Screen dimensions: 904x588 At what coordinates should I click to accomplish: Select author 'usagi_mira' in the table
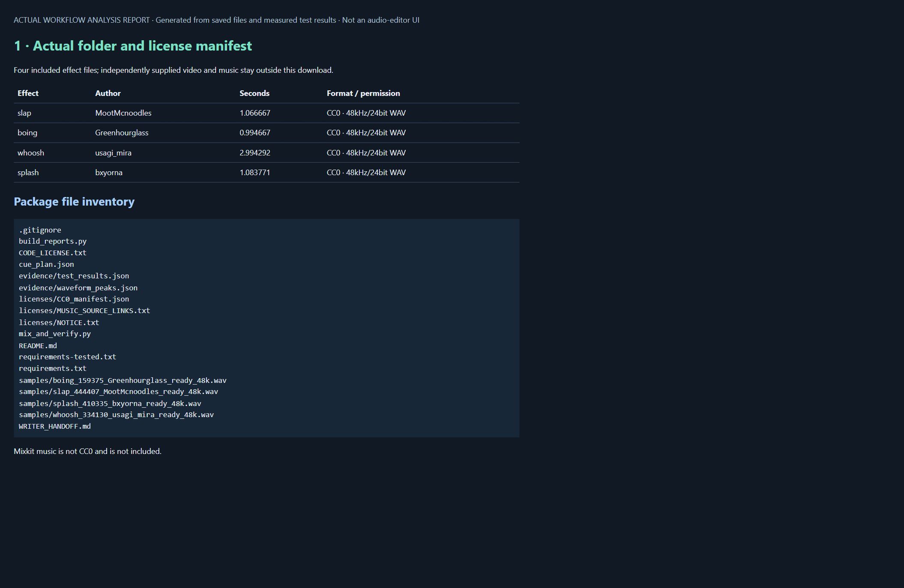point(113,153)
